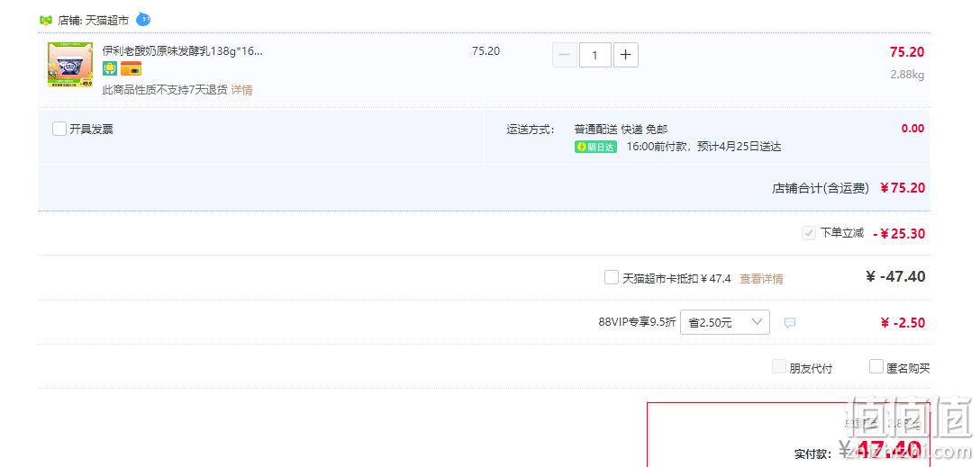Click the unit price 75.20 column value

485,51
